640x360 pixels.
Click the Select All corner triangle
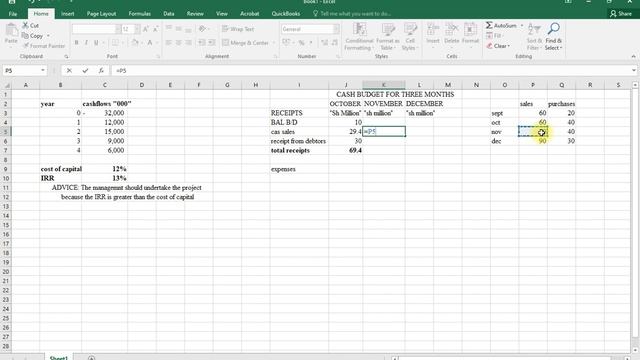(x=6, y=85)
